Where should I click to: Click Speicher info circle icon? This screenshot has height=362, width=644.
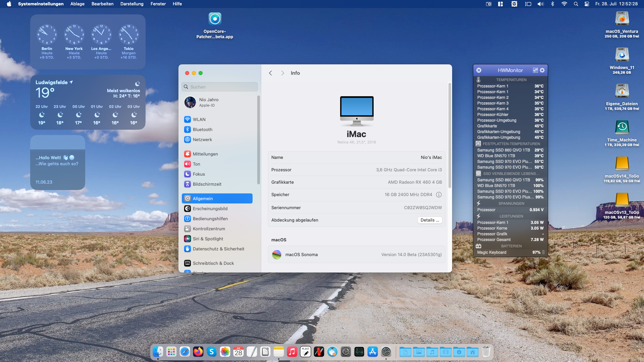pos(439,195)
